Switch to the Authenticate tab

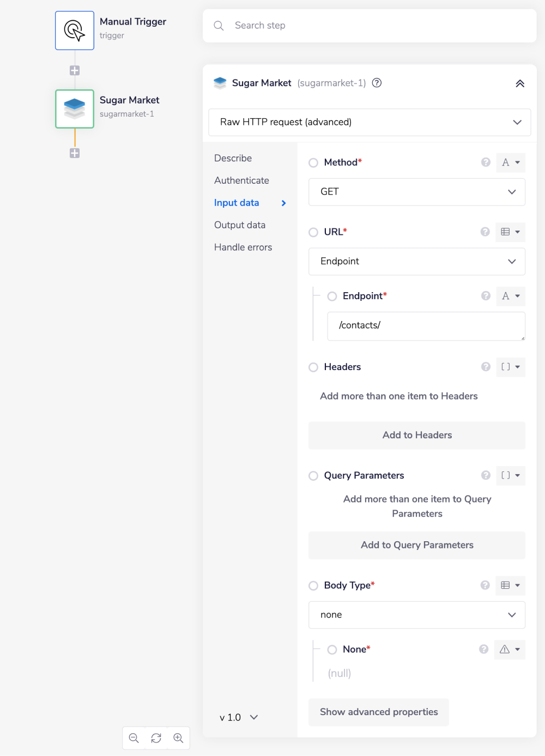tap(241, 180)
